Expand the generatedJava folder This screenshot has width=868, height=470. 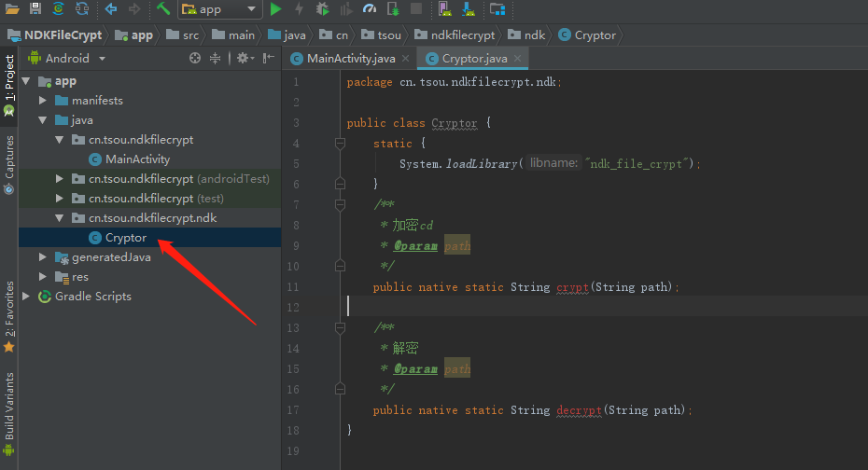coord(43,257)
